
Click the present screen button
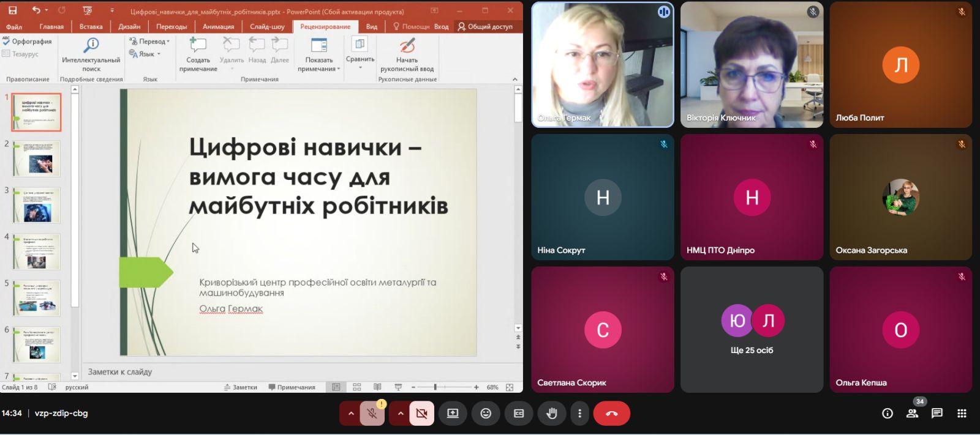click(453, 414)
